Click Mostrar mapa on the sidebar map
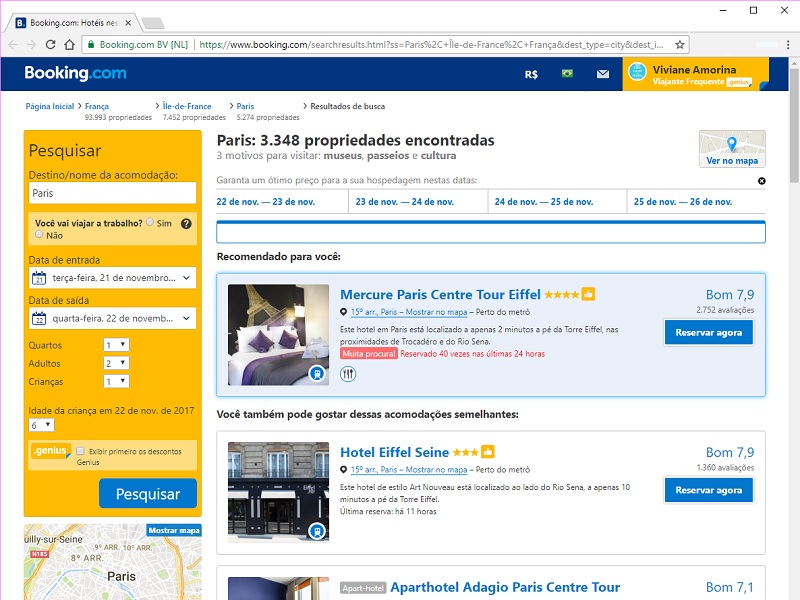This screenshot has width=800, height=600. pos(173,531)
